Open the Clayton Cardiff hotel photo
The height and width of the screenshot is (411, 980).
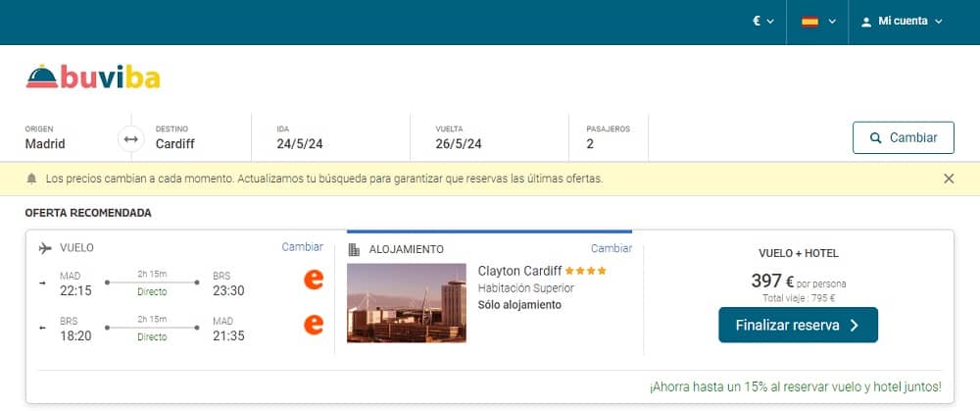(x=407, y=303)
